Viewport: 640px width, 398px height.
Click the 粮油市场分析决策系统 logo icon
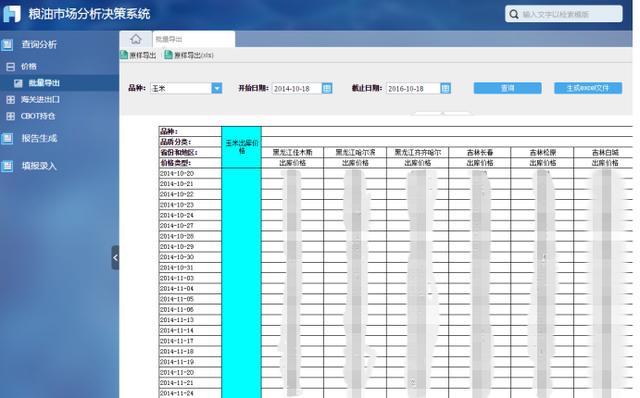(12, 14)
